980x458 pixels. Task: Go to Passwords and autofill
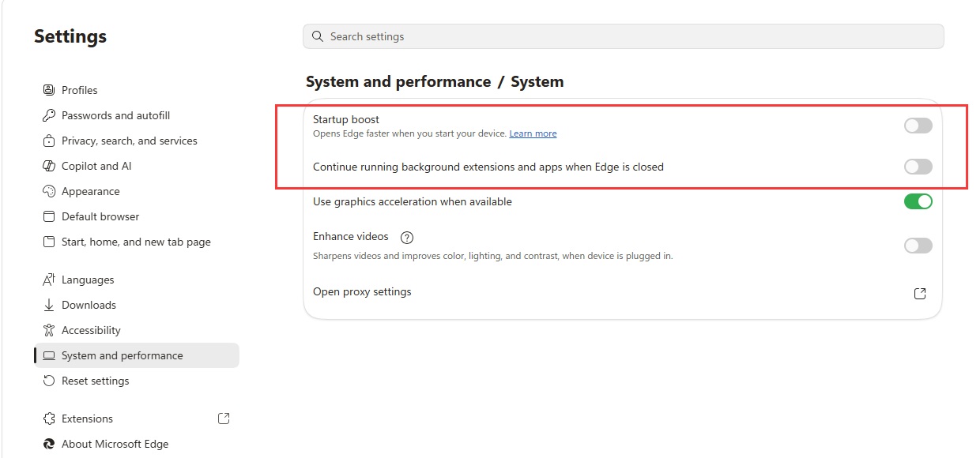[x=137, y=115]
